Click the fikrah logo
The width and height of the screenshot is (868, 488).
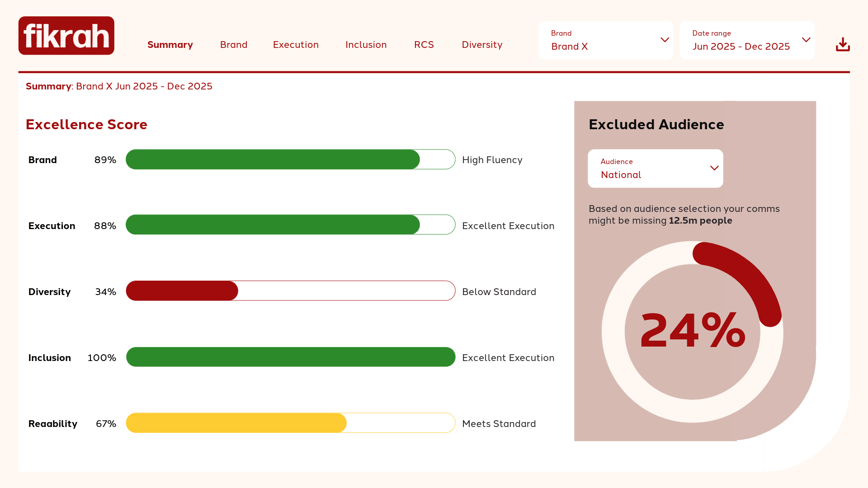66,36
